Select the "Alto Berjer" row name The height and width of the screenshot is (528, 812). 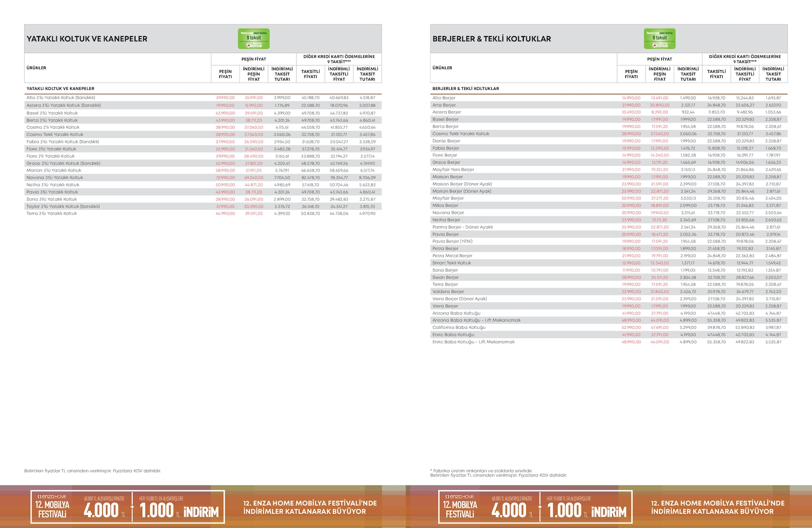click(444, 98)
